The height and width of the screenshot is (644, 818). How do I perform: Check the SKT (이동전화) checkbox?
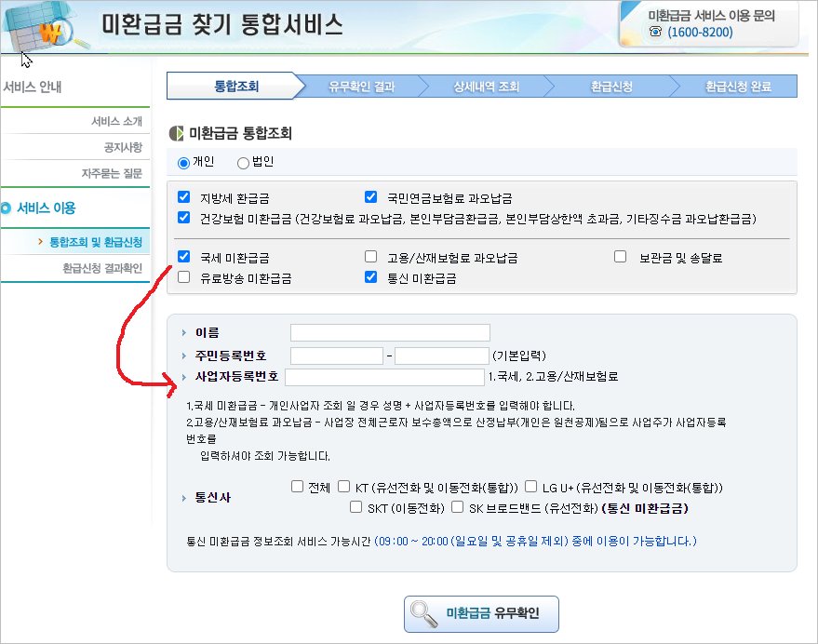tap(355, 508)
